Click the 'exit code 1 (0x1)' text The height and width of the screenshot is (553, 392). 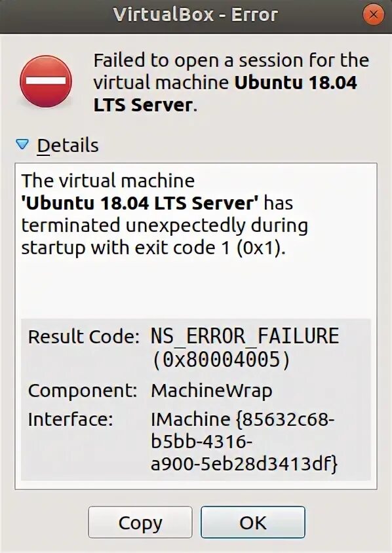224,248
